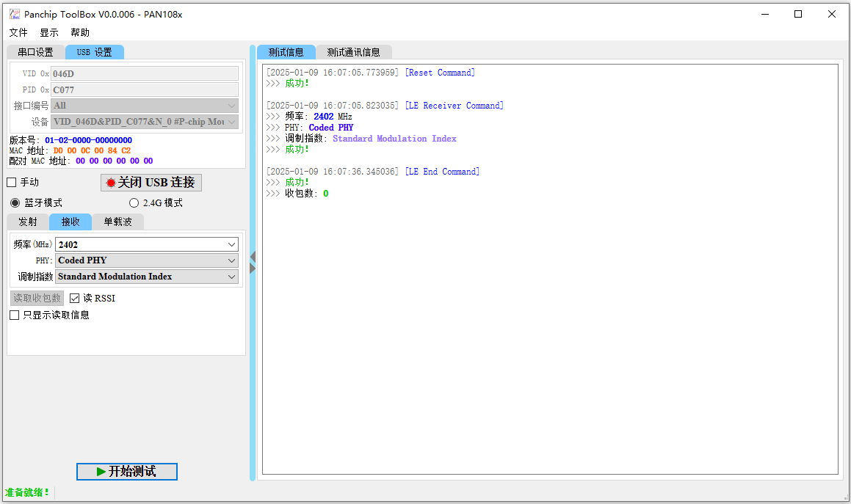Switch to the 串口设置 tab
This screenshot has height=504, width=851.
[36, 52]
